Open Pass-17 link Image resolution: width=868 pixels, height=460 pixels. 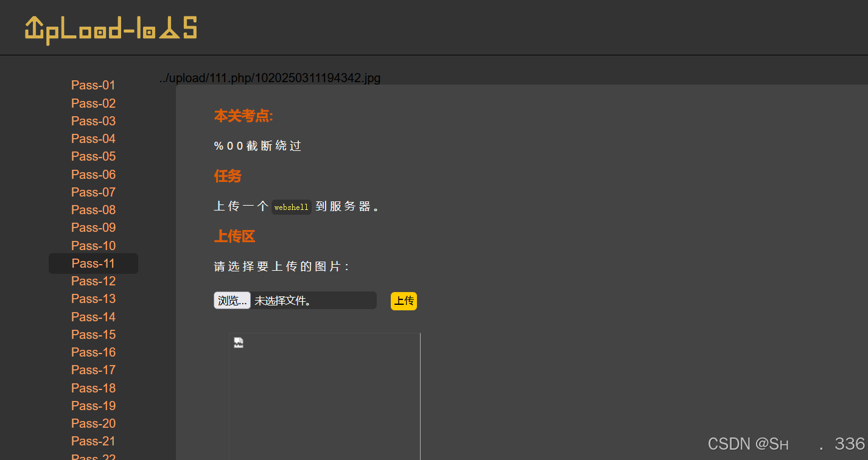pyautogui.click(x=93, y=370)
